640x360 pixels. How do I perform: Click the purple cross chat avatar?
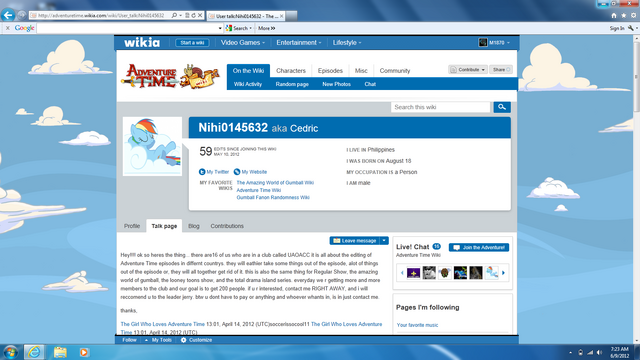(x=413, y=273)
